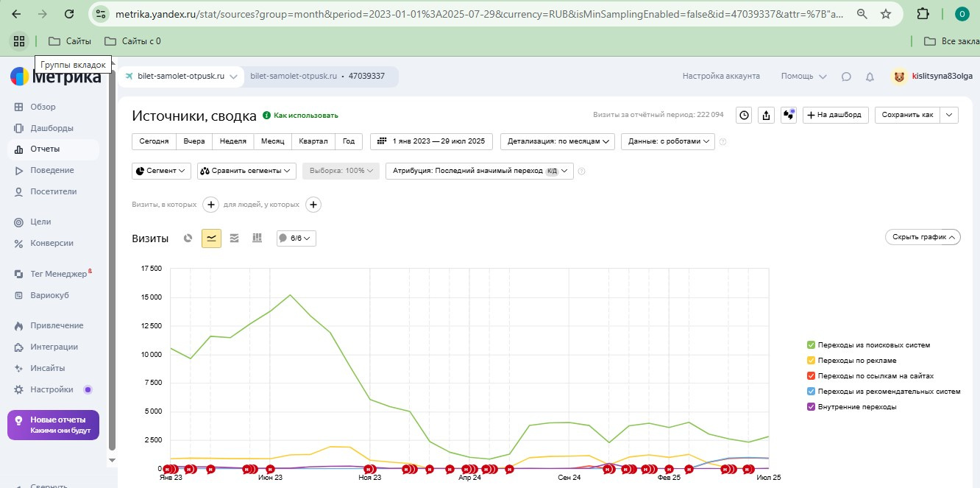Open Посетители in sidebar
This screenshot has width=980, height=488.
point(54,191)
